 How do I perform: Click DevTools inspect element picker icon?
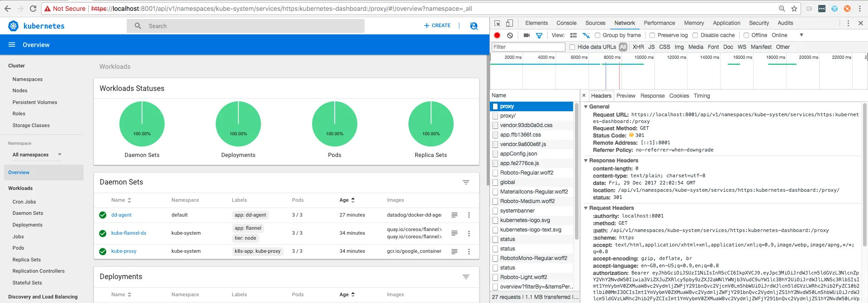(498, 23)
